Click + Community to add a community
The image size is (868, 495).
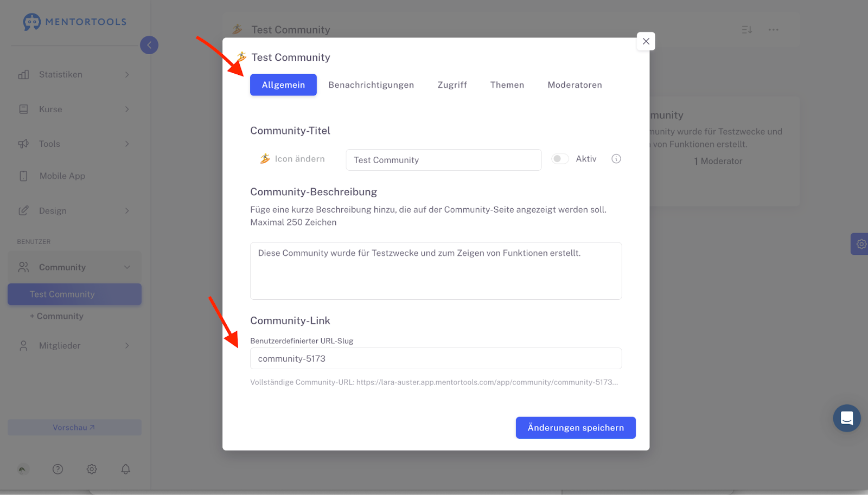coord(56,317)
